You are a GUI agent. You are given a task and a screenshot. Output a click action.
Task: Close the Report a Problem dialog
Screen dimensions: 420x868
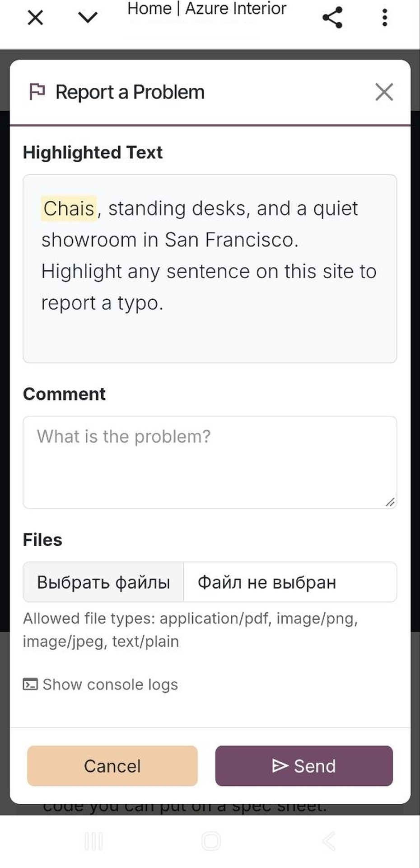[384, 92]
